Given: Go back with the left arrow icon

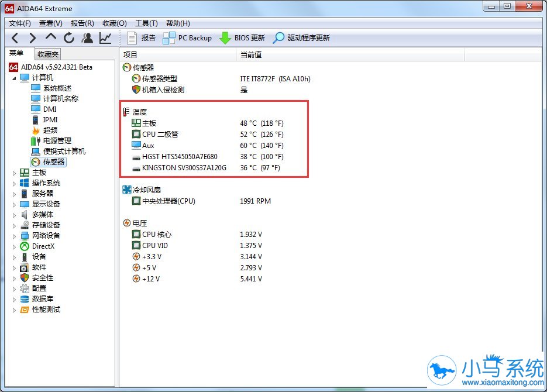Looking at the screenshot, I should (15, 37).
